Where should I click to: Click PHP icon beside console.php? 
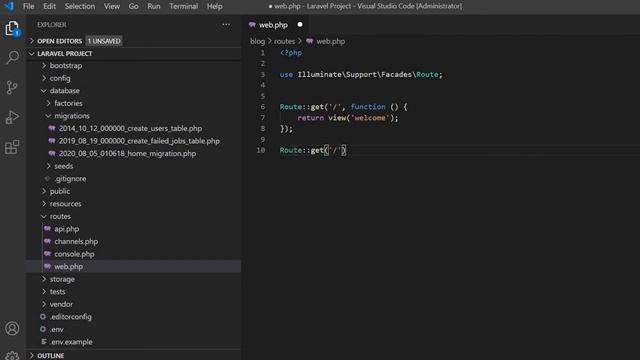47,254
